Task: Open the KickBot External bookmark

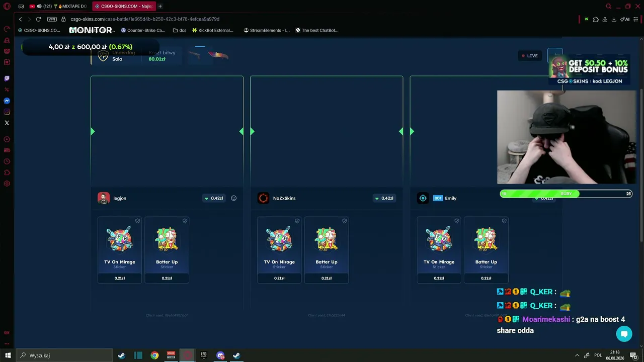Action: 213,30
